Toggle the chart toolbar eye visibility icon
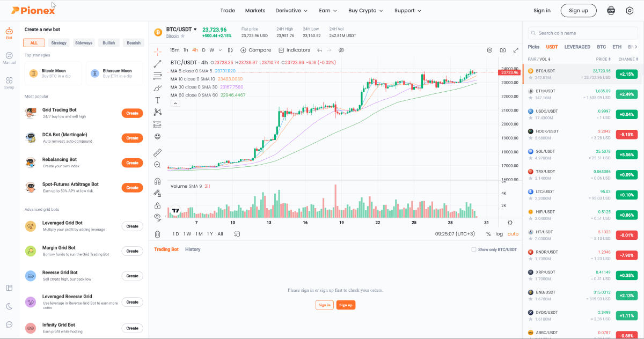 341,50
